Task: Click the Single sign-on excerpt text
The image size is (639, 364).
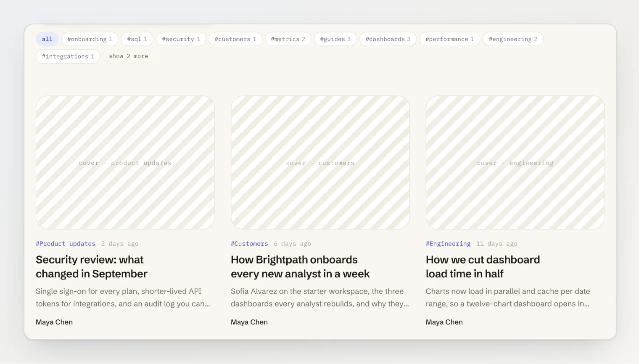Action: coord(123,298)
